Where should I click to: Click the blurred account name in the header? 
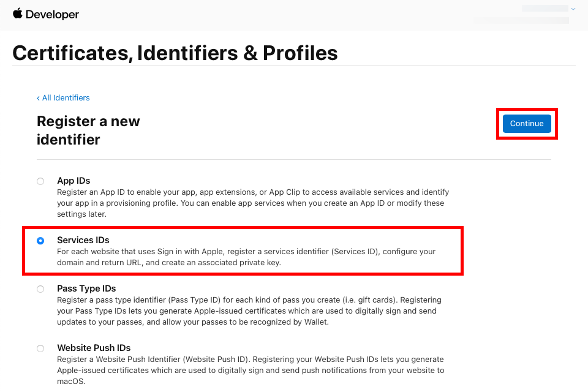click(545, 9)
